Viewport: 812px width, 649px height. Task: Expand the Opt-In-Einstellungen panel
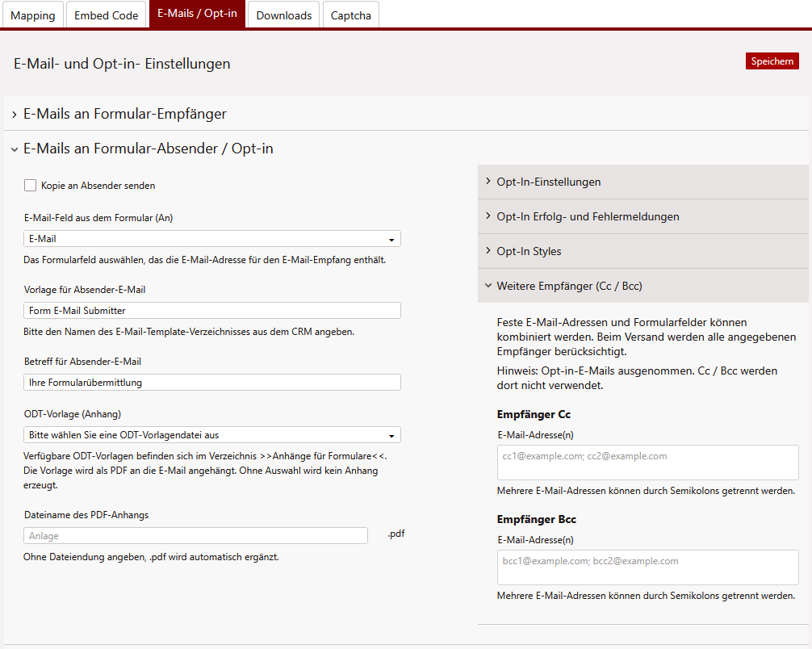(549, 182)
